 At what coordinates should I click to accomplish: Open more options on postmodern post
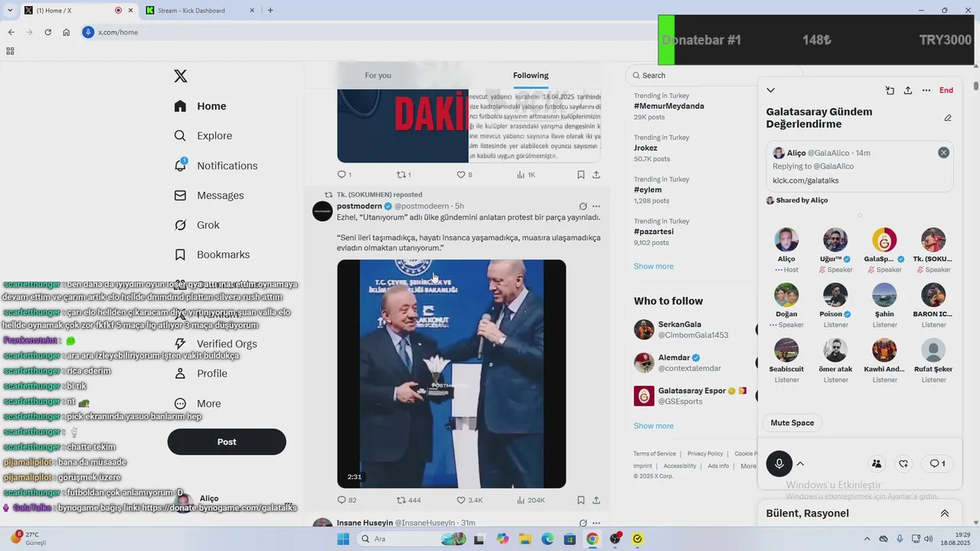pyautogui.click(x=596, y=206)
